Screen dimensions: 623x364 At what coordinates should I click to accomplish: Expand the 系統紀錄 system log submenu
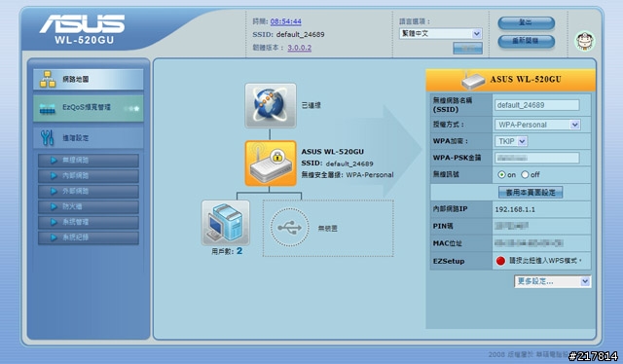click(89, 237)
